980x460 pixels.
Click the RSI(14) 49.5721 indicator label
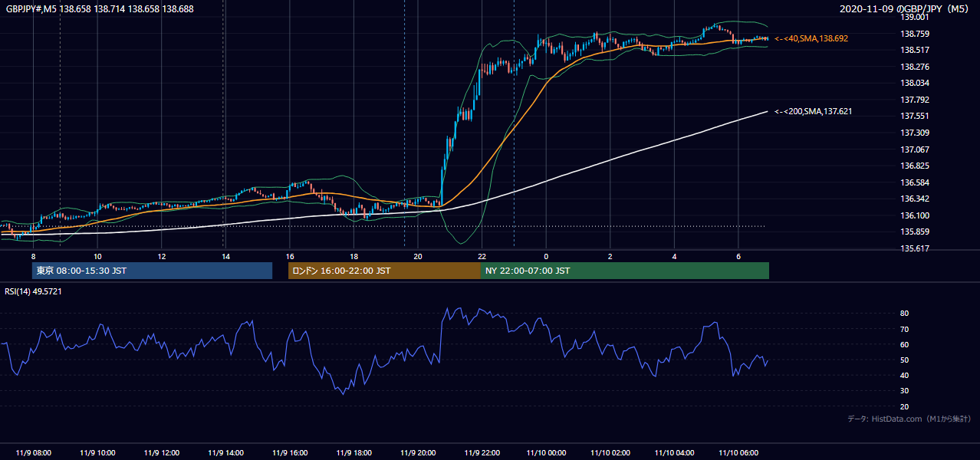pos(33,291)
